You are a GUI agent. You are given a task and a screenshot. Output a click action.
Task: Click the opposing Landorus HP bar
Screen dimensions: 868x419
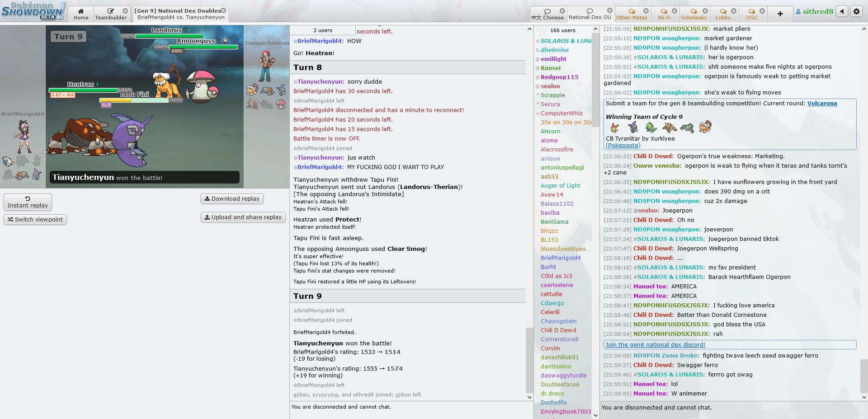point(169,36)
